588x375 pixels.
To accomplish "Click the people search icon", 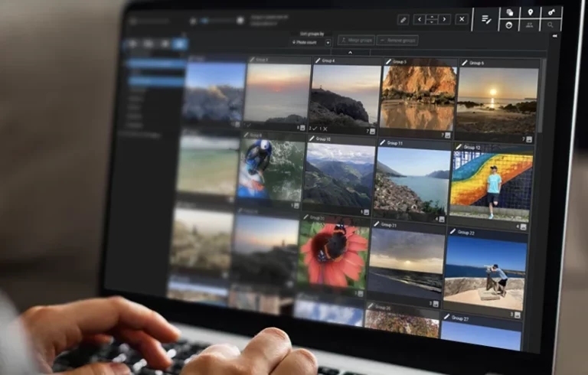I will tap(530, 25).
